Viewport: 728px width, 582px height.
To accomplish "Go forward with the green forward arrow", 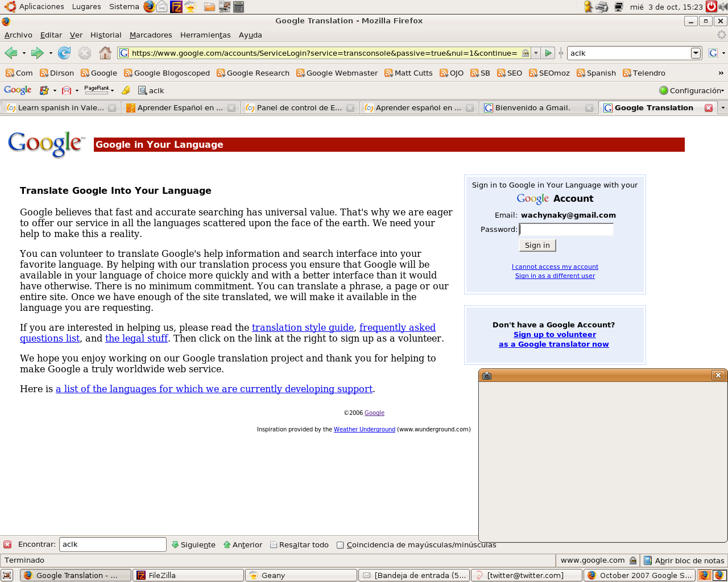I will pyautogui.click(x=37, y=53).
